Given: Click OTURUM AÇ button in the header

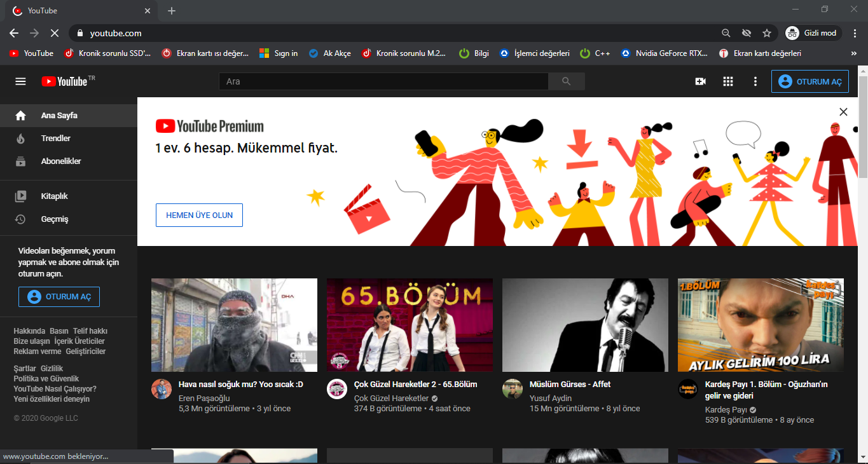Looking at the screenshot, I should coord(810,81).
